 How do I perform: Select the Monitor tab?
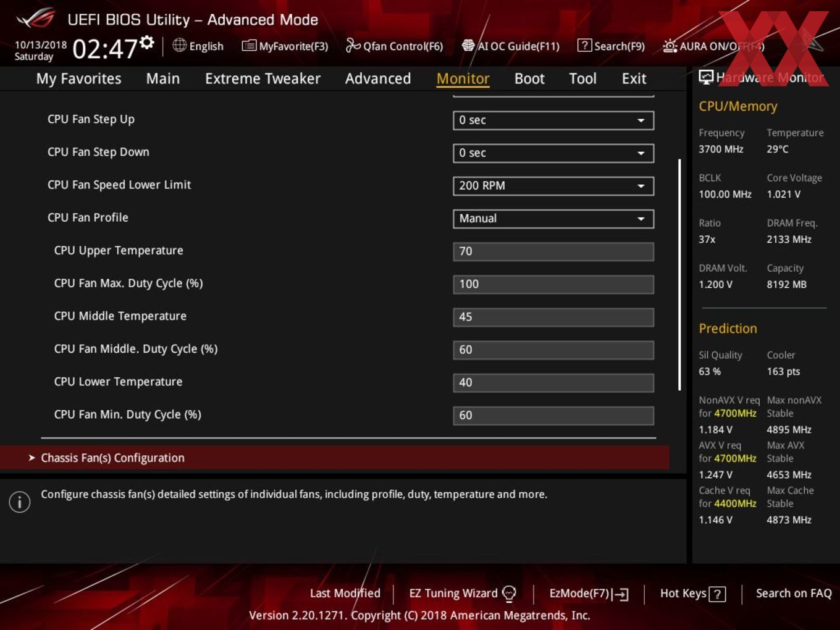coord(463,78)
